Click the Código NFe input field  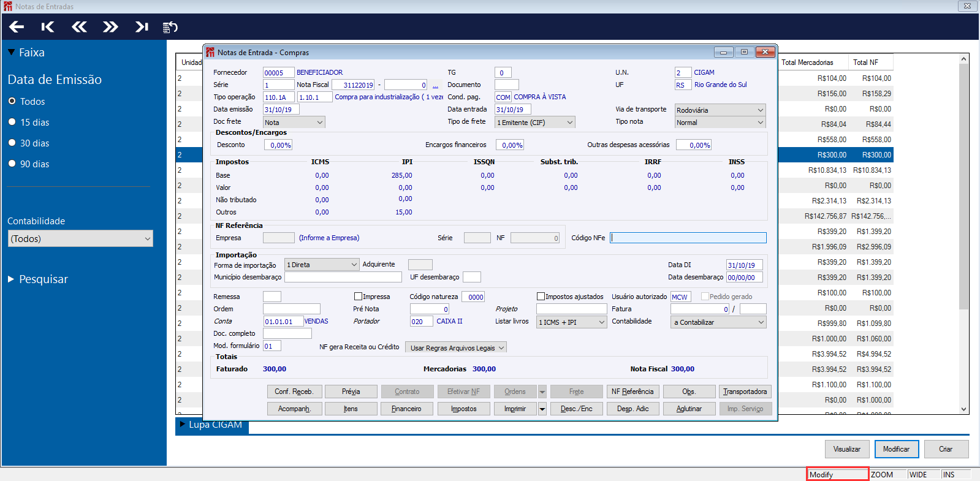688,238
